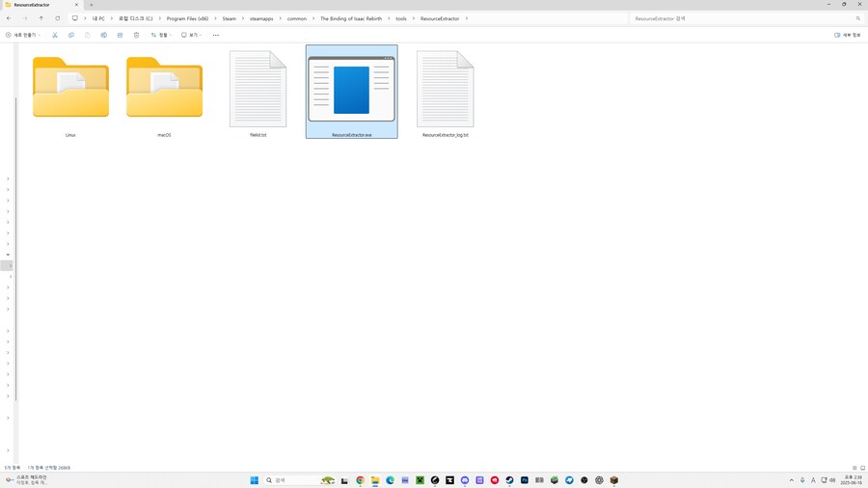Go up one folder level

pos(41,18)
